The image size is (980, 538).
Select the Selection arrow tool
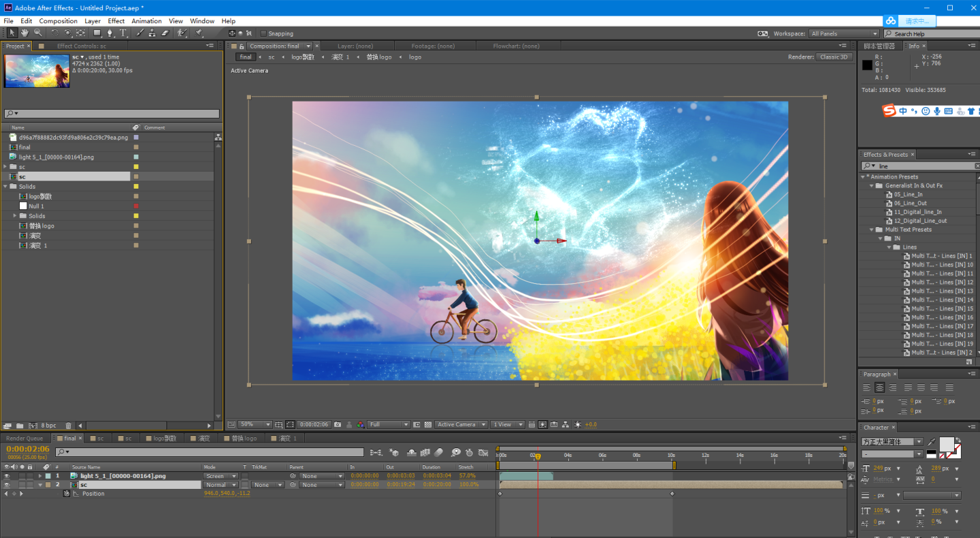click(12, 33)
